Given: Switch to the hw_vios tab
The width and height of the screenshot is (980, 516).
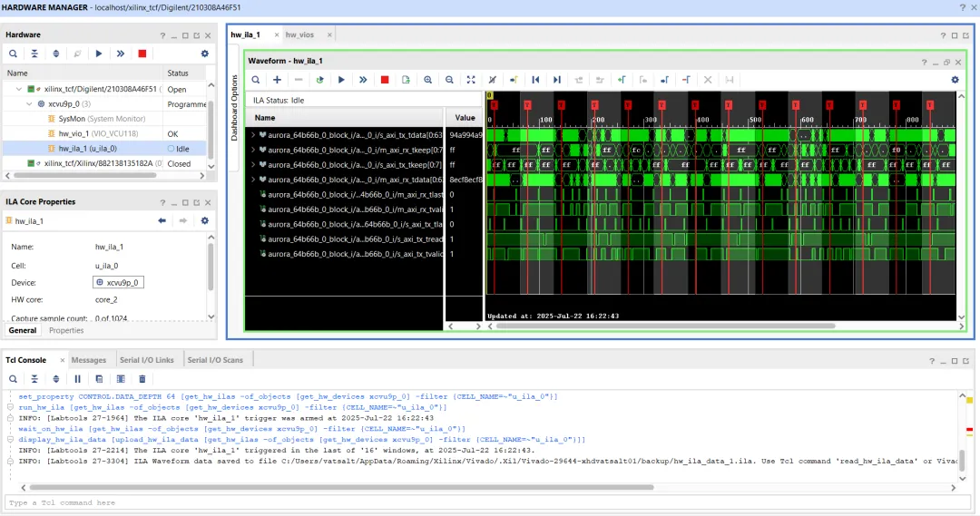Looking at the screenshot, I should point(299,34).
